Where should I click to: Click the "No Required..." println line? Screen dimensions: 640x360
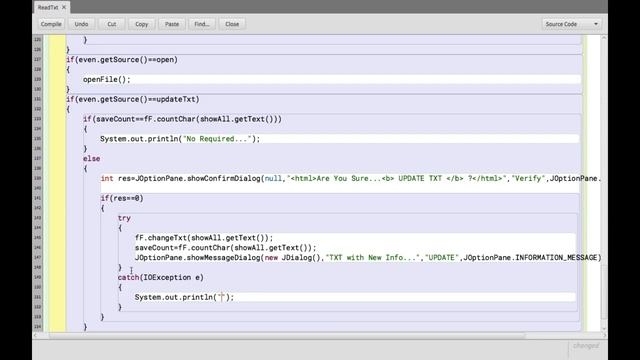click(180, 139)
